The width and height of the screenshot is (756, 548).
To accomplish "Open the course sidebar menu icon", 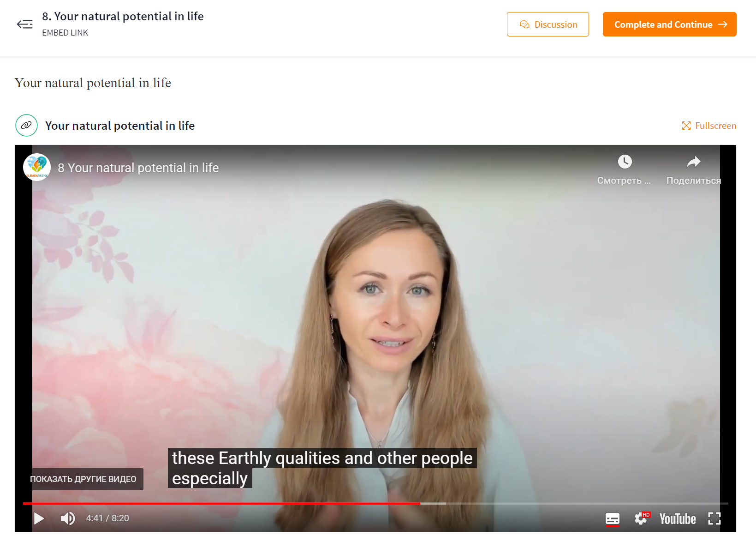I will click(x=24, y=24).
